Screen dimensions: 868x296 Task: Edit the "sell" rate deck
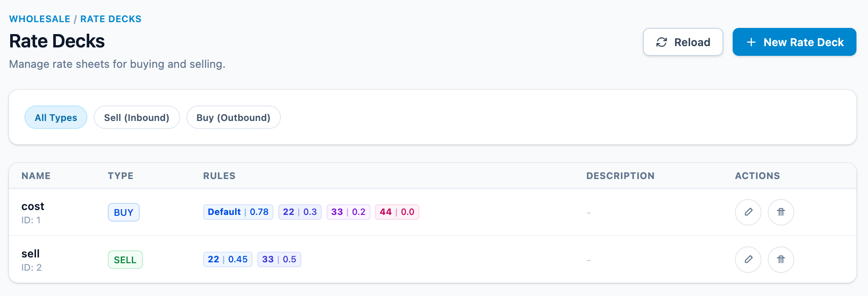(x=748, y=260)
